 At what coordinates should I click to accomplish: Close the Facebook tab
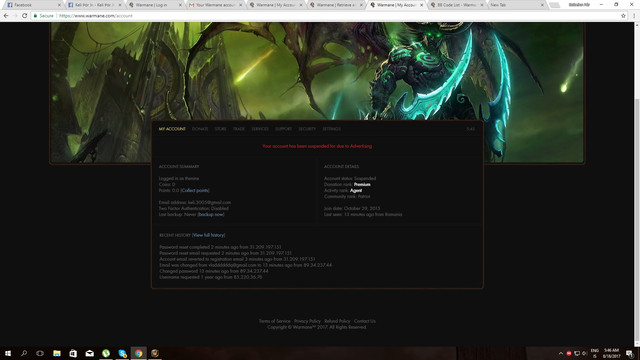59,5
